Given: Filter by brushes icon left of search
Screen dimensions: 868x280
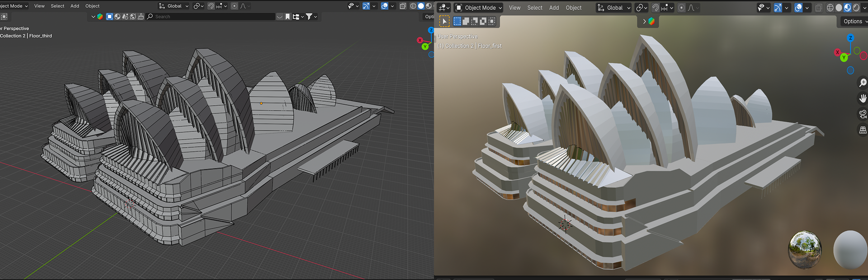Looking at the screenshot, I should 141,17.
